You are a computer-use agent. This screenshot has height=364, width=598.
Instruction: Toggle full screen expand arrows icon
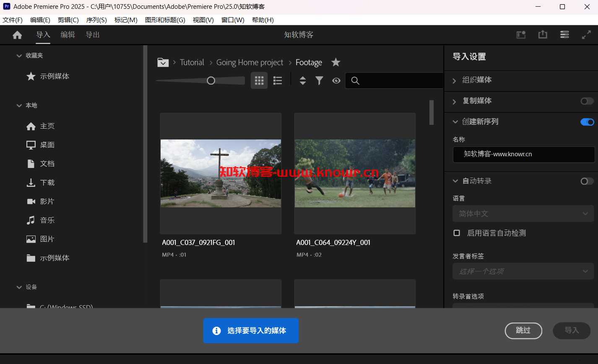586,35
